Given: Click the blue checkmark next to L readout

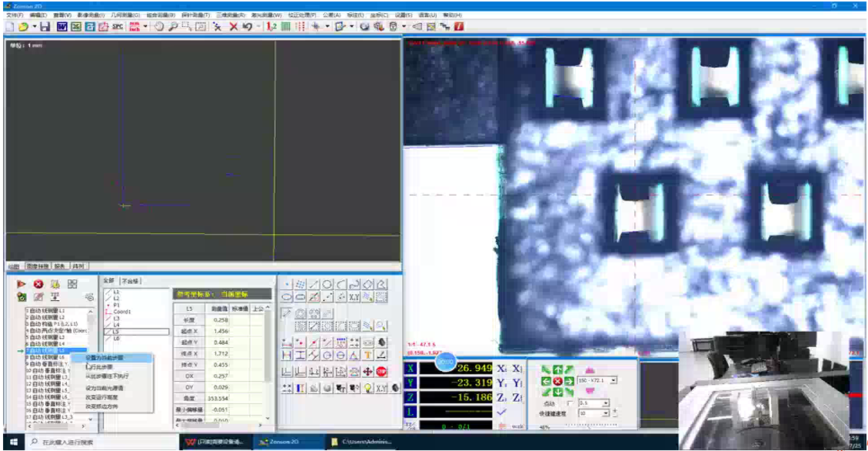Looking at the screenshot, I should click(x=501, y=412).
